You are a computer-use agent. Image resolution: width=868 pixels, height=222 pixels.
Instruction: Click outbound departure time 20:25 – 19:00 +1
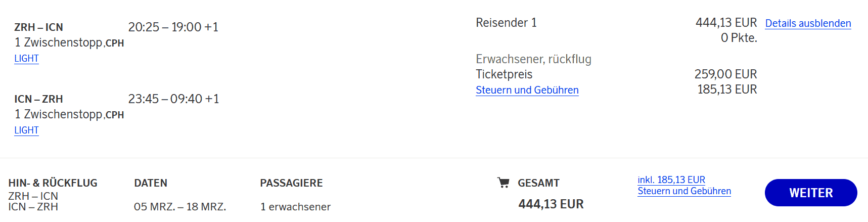coord(173,27)
